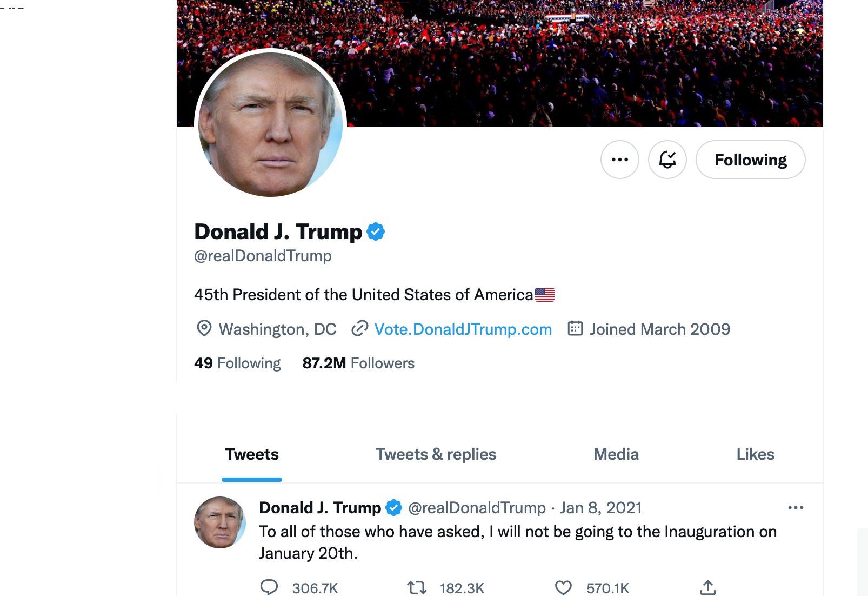Click the Following button to unfollow
The image size is (868, 596).
[x=750, y=160]
